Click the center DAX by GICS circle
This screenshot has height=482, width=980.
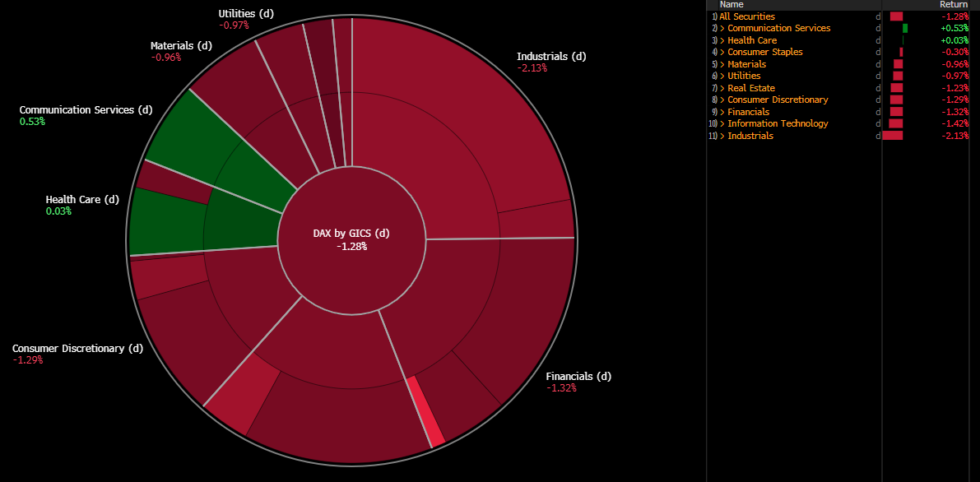[351, 239]
